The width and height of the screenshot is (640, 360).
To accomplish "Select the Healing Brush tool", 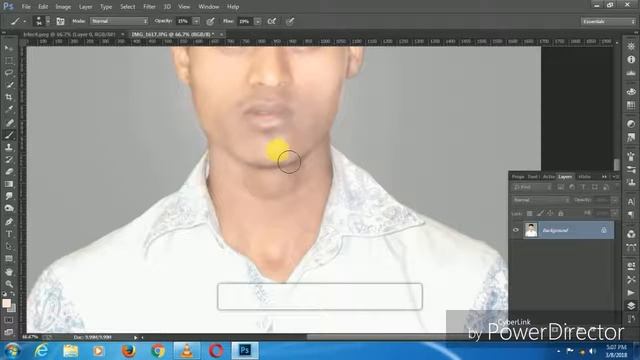I will (9, 122).
